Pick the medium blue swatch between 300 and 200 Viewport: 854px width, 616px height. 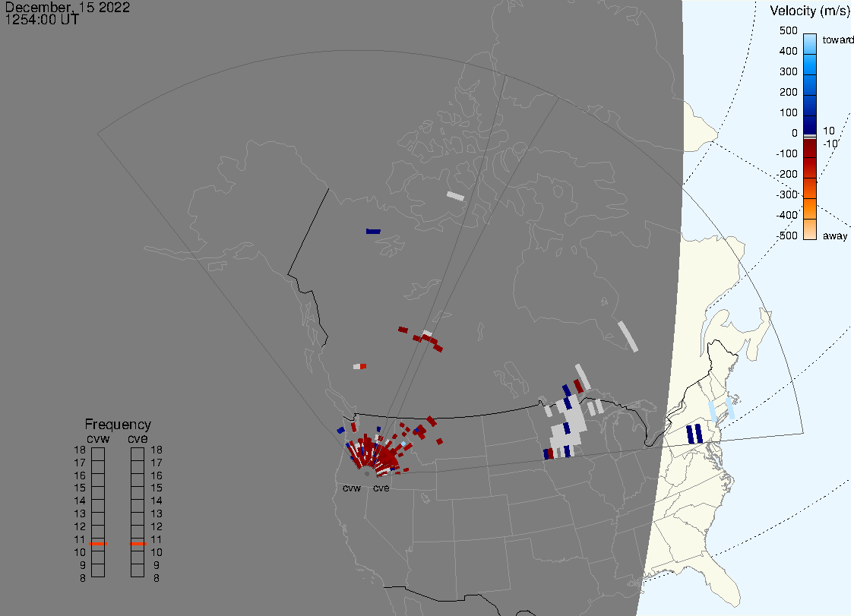point(810,84)
